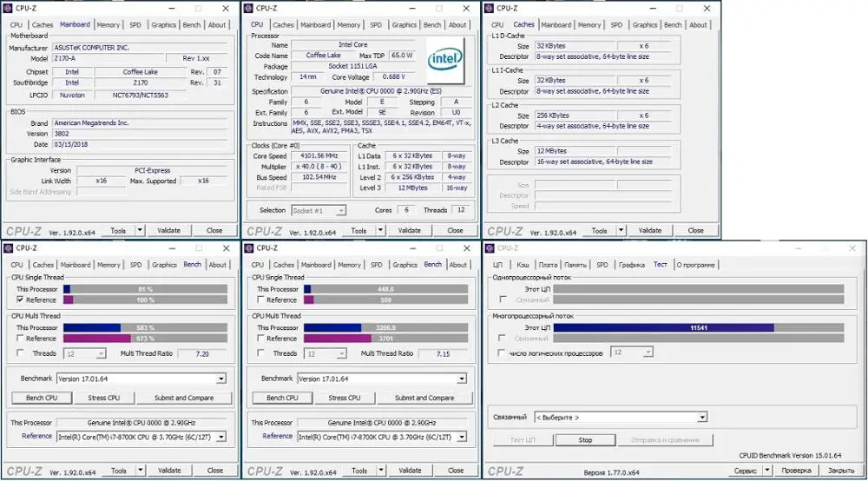Viewport: 868px width, 481px height.
Task: Click Validate button in the Mainboard window
Action: [169, 230]
